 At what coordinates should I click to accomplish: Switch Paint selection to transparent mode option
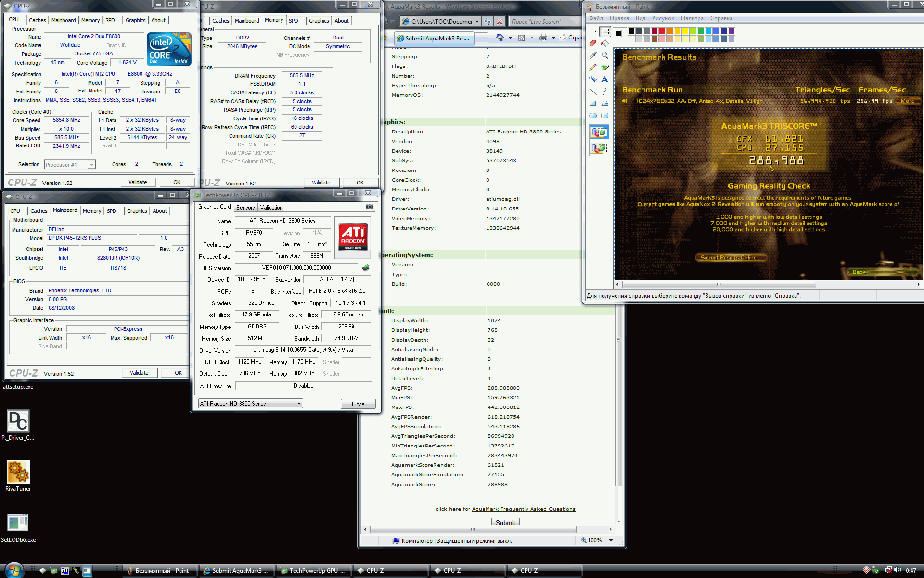pos(599,148)
